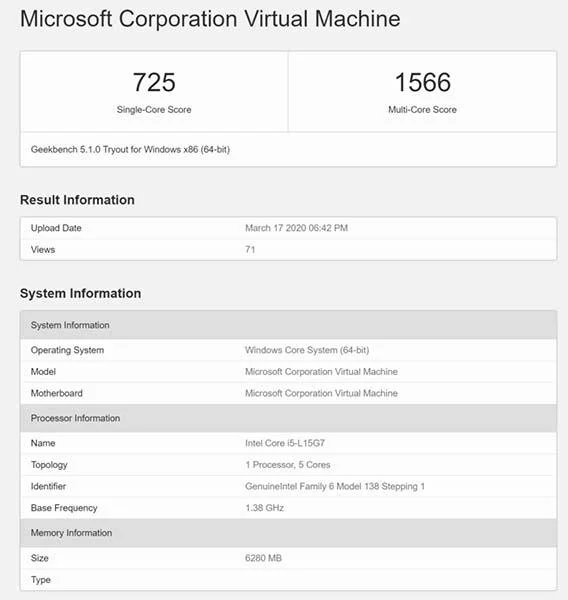The image size is (568, 600).
Task: Click the Geekbench 5.1.0 Tryout version text
Action: [x=130, y=149]
